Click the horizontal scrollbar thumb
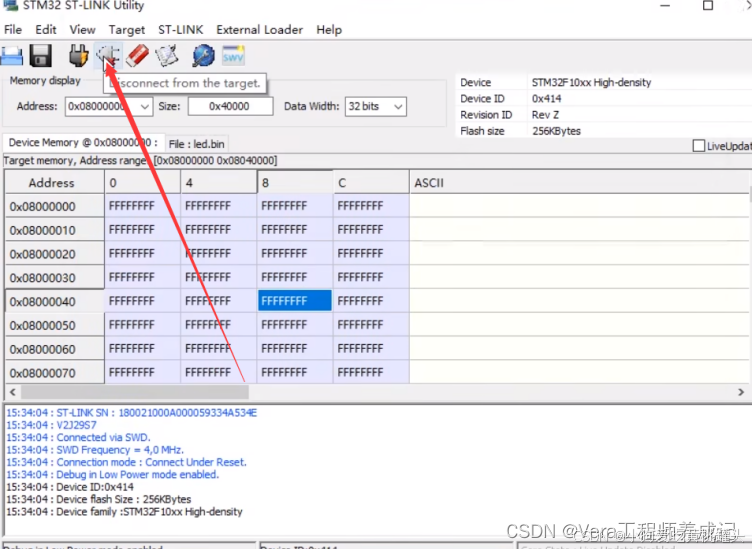Screen dimensions: 752x550 pos(135,392)
